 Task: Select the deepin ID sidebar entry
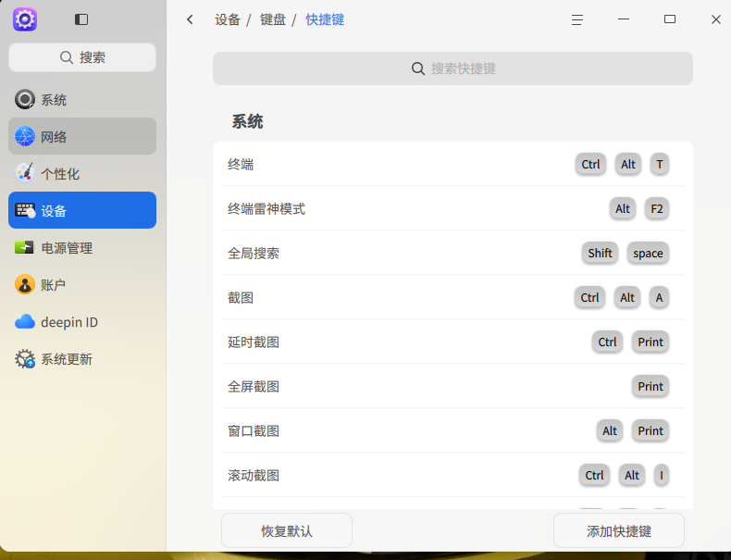click(82, 322)
